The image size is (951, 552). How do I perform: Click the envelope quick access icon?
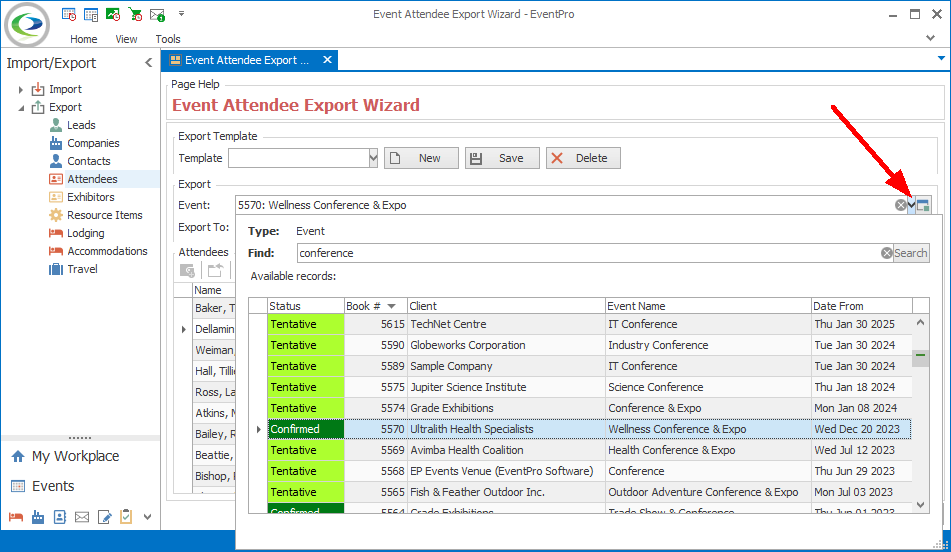tap(158, 14)
